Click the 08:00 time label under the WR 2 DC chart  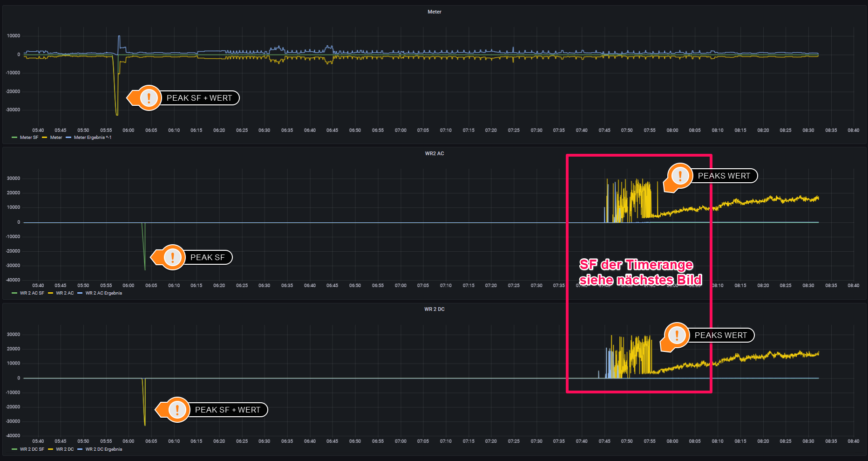pos(672,441)
